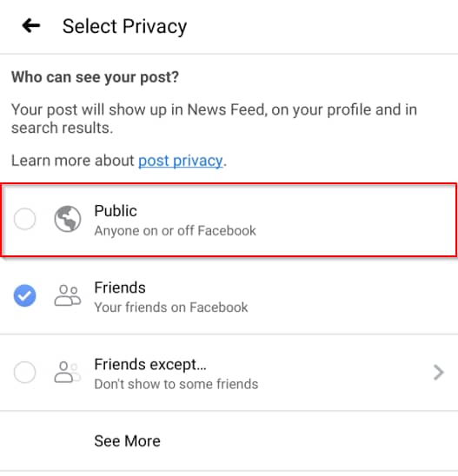Open the post privacy link

click(181, 161)
